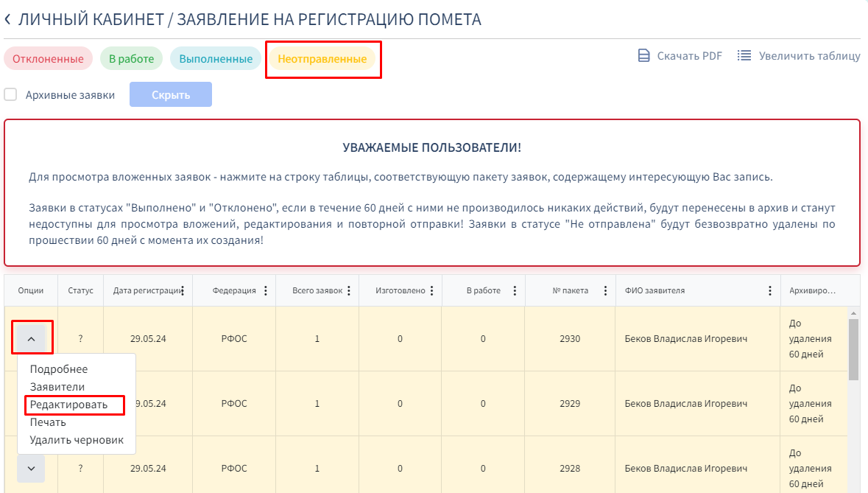Click the Скачать PDF document icon
868x493 pixels.
point(643,56)
